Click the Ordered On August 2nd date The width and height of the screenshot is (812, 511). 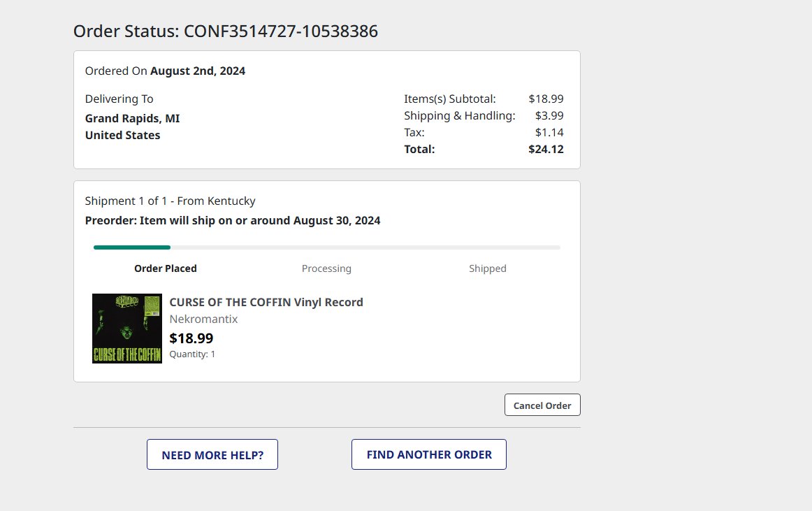[x=165, y=71]
